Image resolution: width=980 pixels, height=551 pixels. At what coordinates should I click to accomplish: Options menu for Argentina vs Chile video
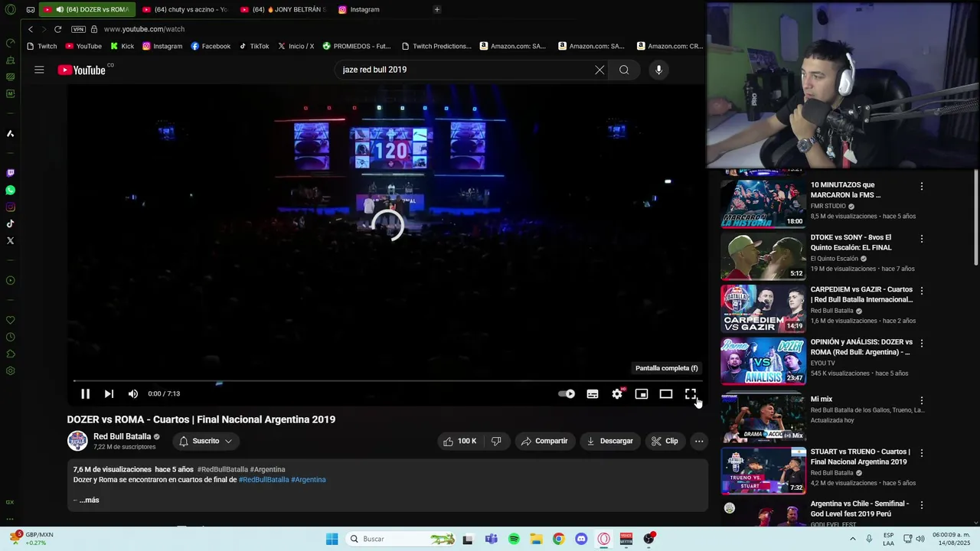pos(922,505)
